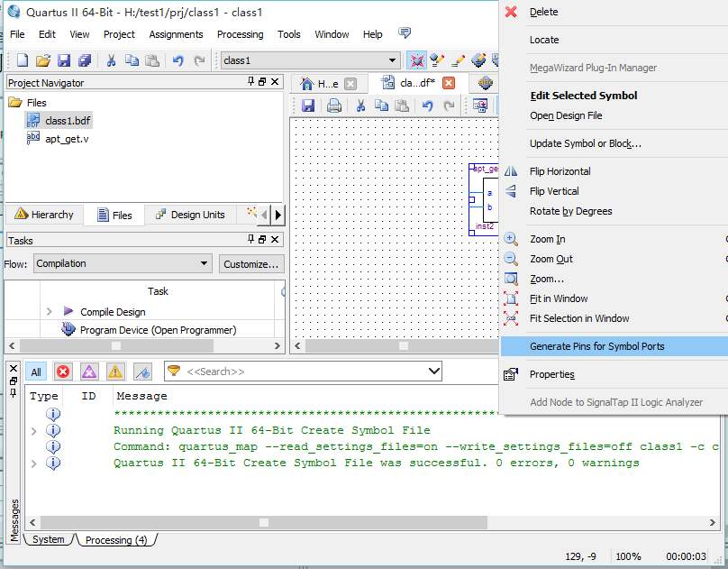Image resolution: width=728 pixels, height=569 pixels.
Task: Click Program Device (Open Programmer) task
Action: coord(149,330)
